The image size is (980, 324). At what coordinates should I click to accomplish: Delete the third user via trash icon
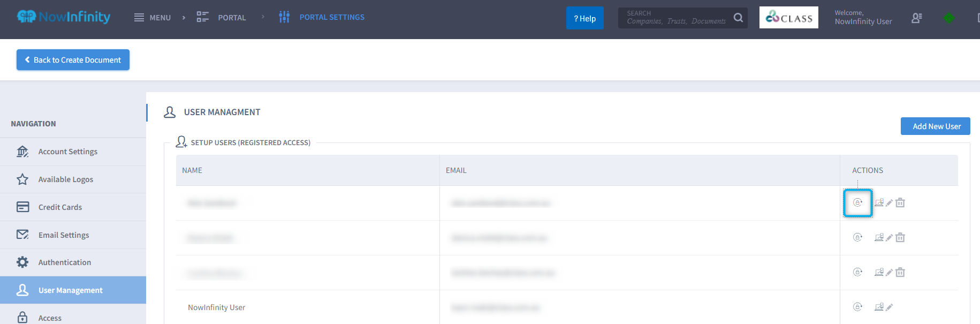pyautogui.click(x=900, y=272)
